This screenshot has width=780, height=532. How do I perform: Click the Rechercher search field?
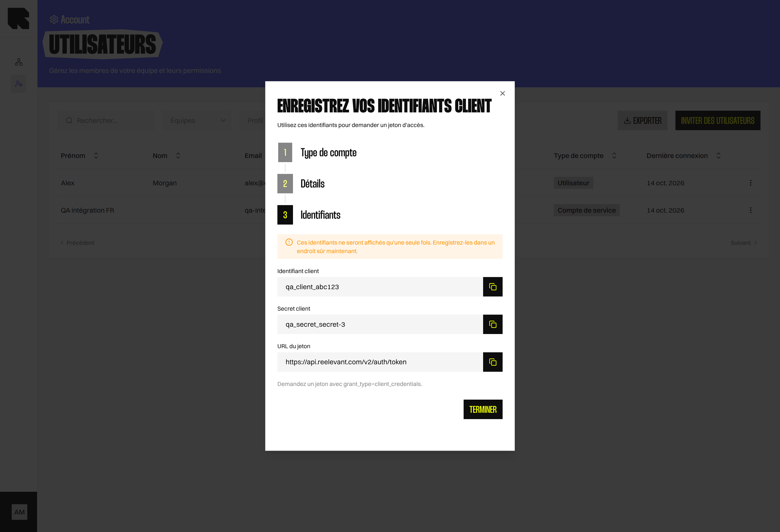pyautogui.click(x=106, y=120)
